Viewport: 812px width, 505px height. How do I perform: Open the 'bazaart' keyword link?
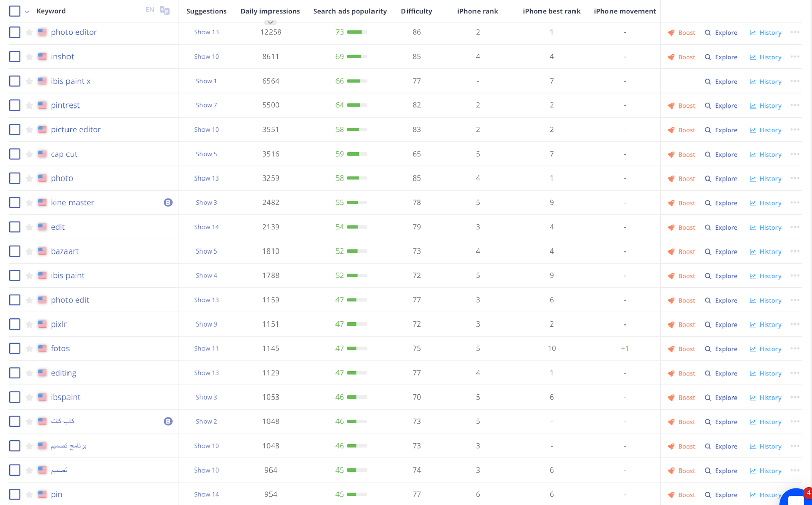[x=65, y=251]
